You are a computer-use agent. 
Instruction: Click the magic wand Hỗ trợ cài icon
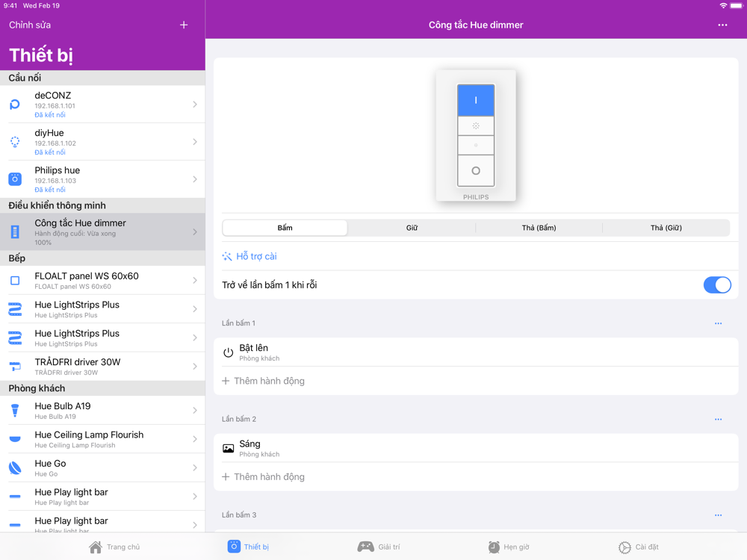[227, 256]
